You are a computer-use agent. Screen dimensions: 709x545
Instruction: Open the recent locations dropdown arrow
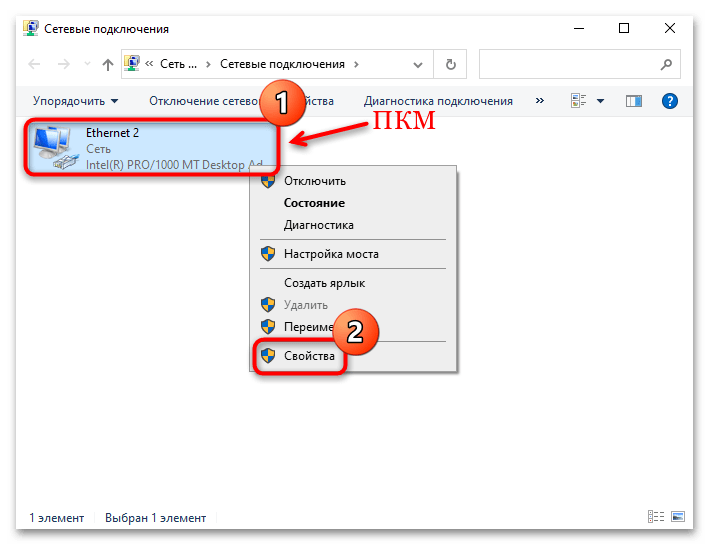[87, 64]
